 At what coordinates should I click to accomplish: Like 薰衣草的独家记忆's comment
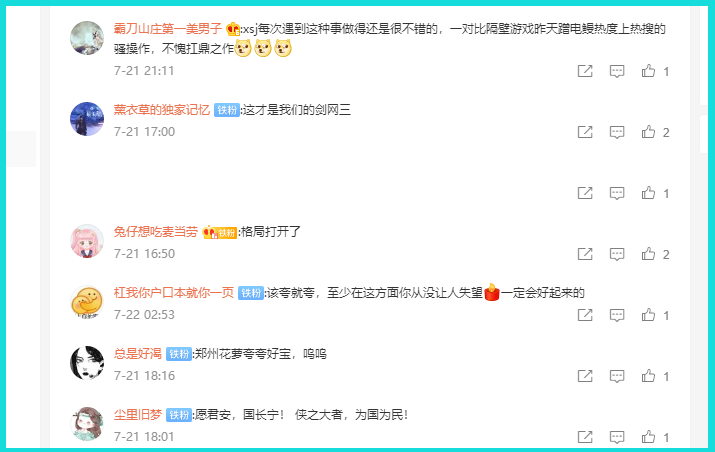point(648,132)
